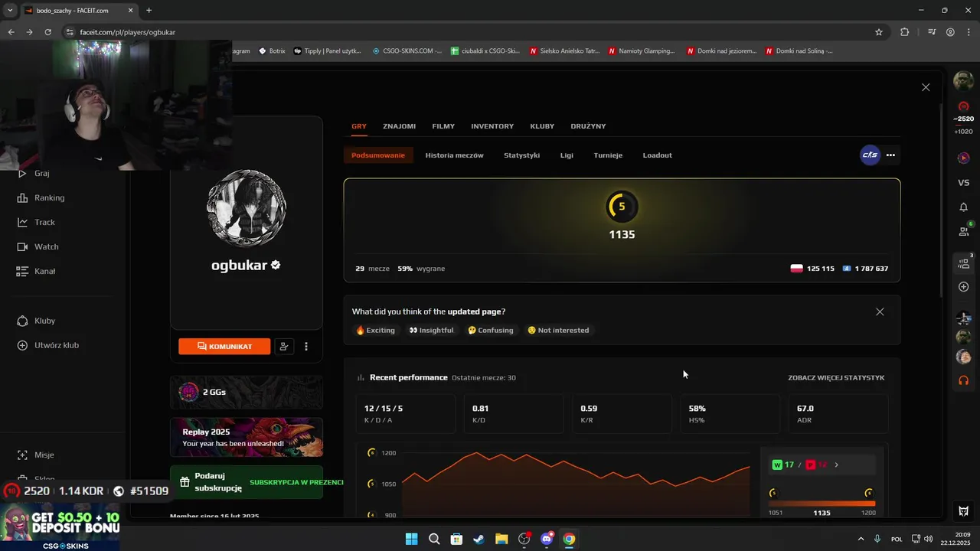Choose the Insightful feedback option
Screen dimensions: 980x551
pyautogui.click(x=431, y=331)
